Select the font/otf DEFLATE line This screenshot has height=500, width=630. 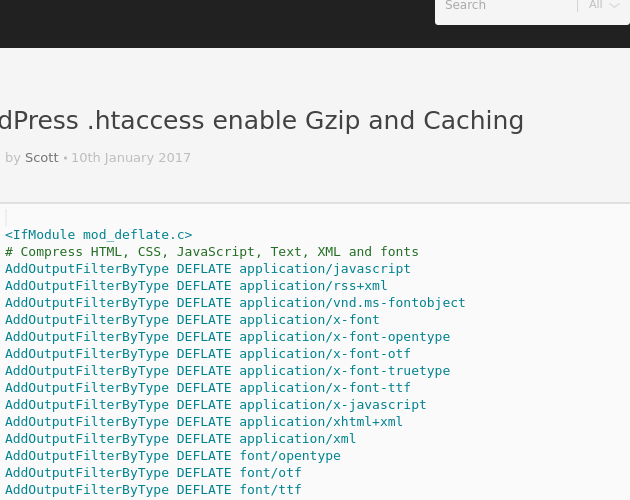[x=153, y=473]
